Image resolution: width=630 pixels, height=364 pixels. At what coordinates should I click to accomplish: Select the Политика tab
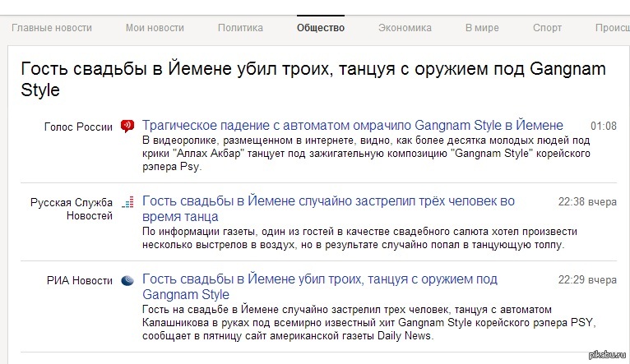tap(240, 27)
